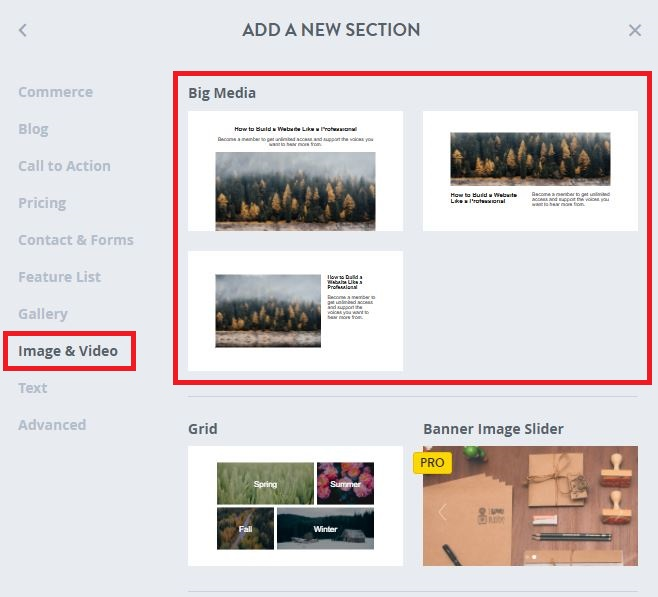
Task: Click the left arrow on banner slider preview
Action: 441,512
